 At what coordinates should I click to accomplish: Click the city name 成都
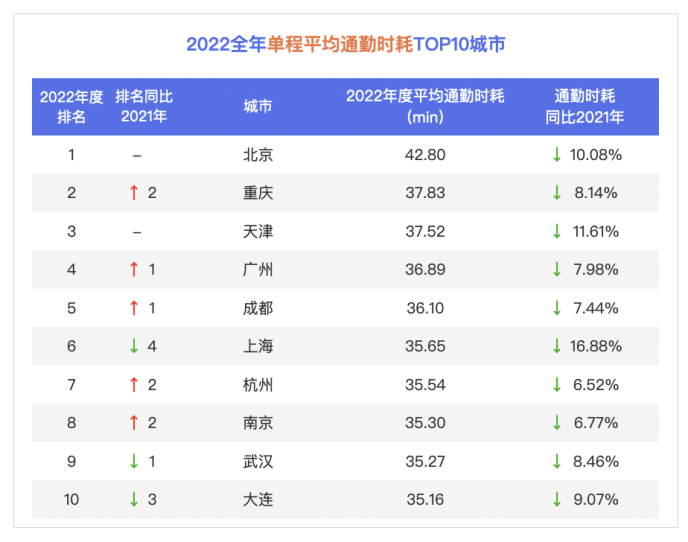point(258,308)
